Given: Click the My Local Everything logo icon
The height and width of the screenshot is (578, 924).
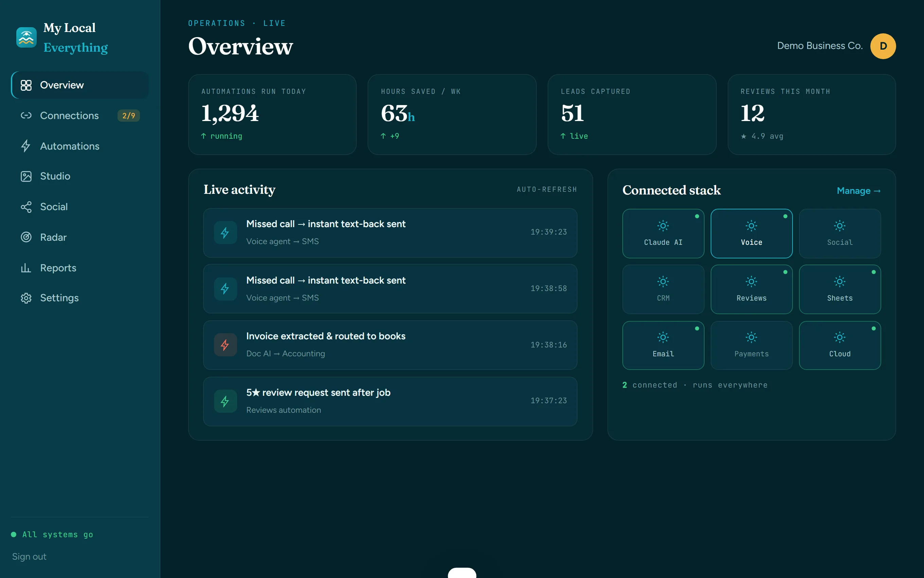Looking at the screenshot, I should (26, 37).
